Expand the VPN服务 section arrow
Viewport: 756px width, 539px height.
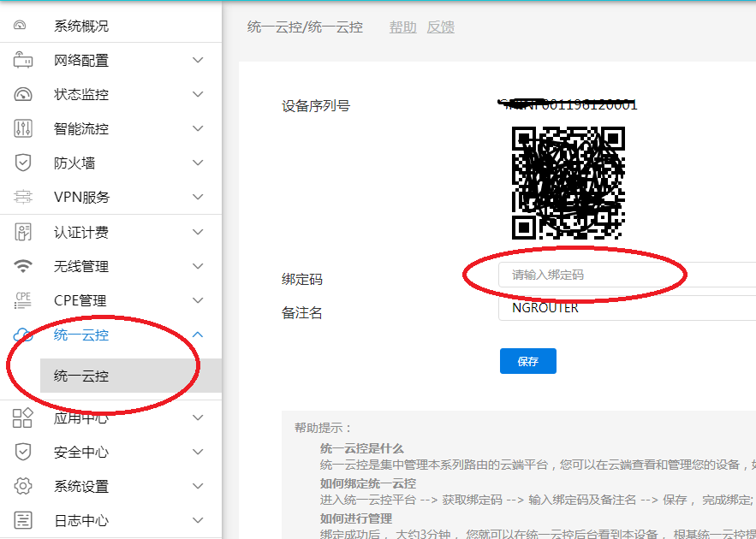tap(198, 197)
